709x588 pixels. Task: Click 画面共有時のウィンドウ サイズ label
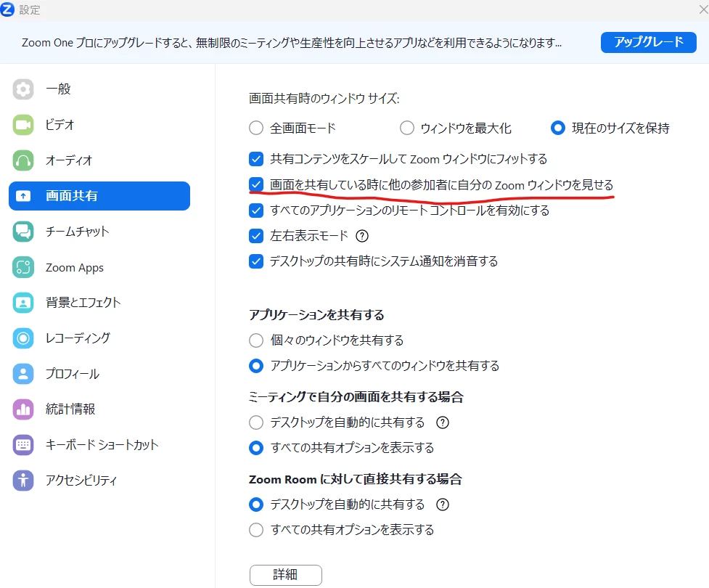(324, 98)
